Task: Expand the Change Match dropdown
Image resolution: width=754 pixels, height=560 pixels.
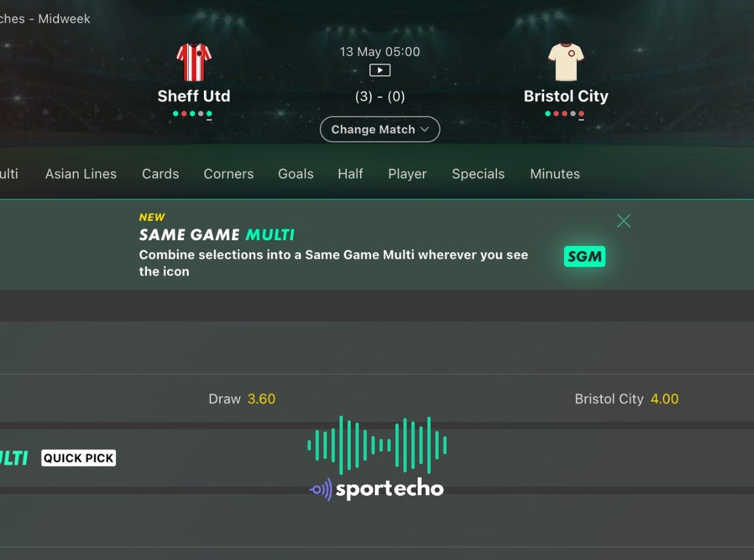Action: pos(380,129)
